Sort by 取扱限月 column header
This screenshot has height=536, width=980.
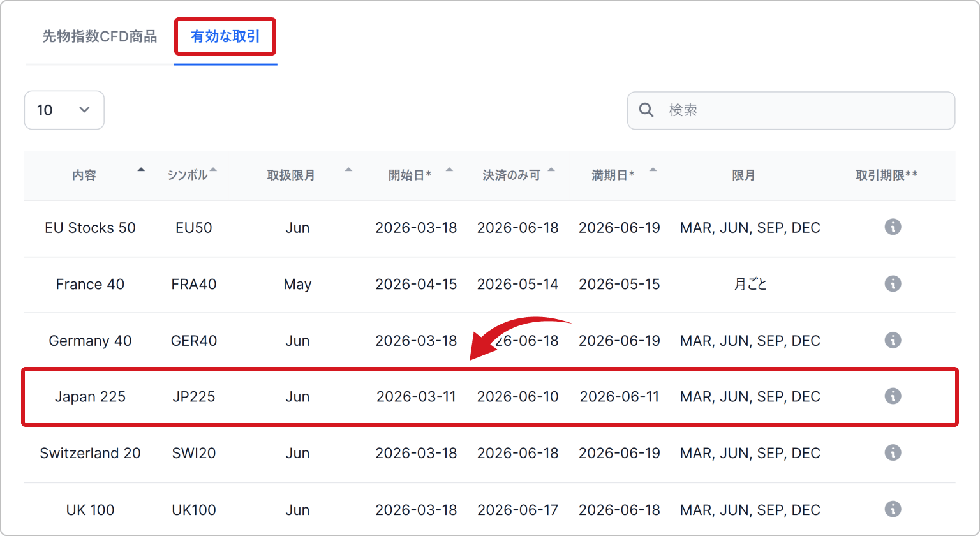pos(291,175)
